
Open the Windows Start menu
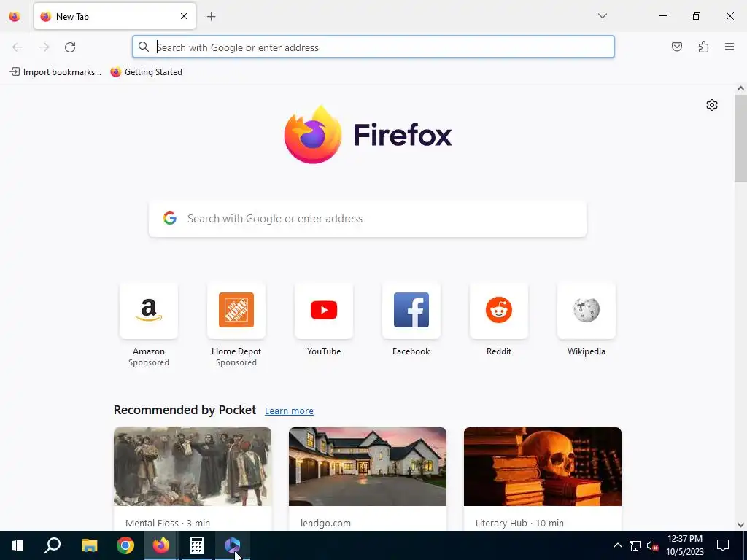[18, 545]
